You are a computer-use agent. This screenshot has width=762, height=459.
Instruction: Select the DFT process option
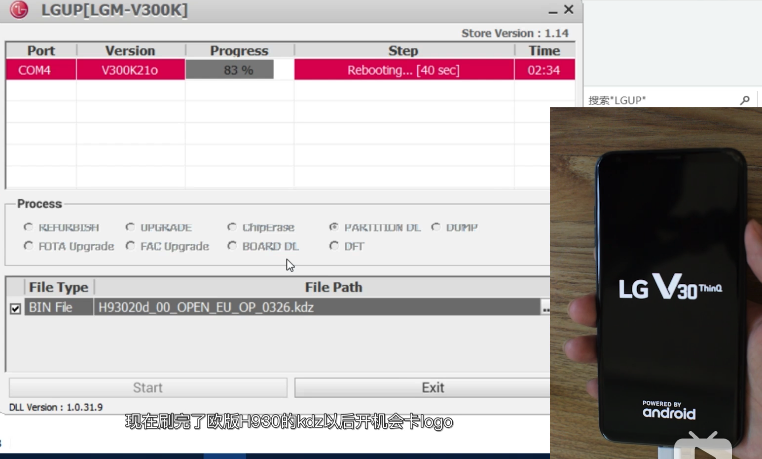334,246
